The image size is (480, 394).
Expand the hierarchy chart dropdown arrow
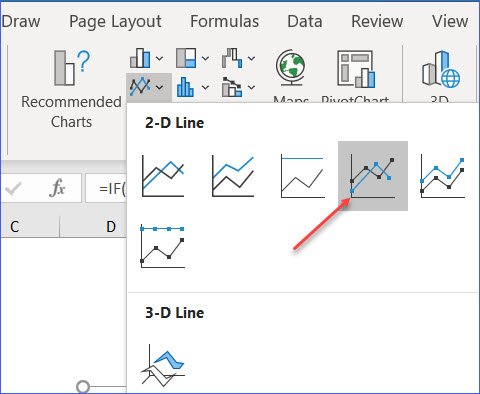click(205, 59)
